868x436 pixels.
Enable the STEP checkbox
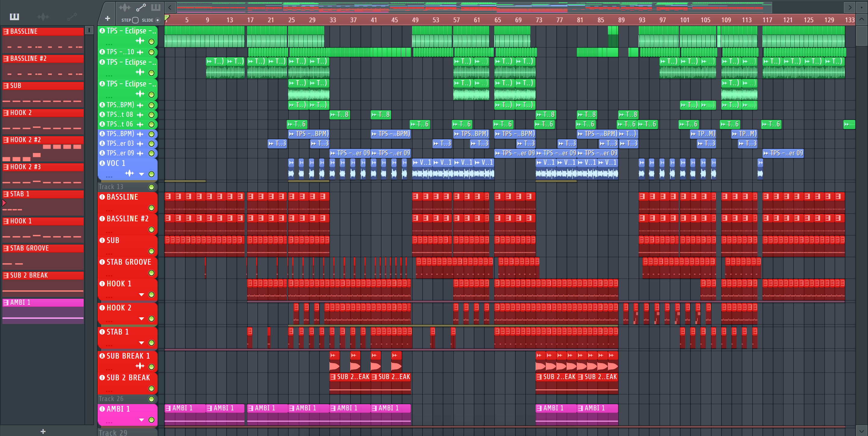135,20
